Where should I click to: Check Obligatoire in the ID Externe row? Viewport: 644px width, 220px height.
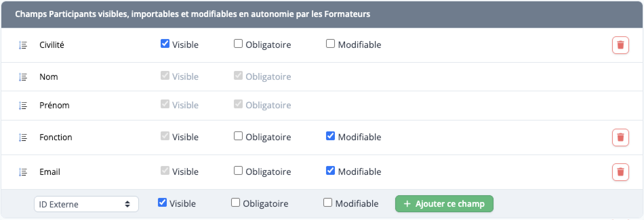[x=236, y=203]
